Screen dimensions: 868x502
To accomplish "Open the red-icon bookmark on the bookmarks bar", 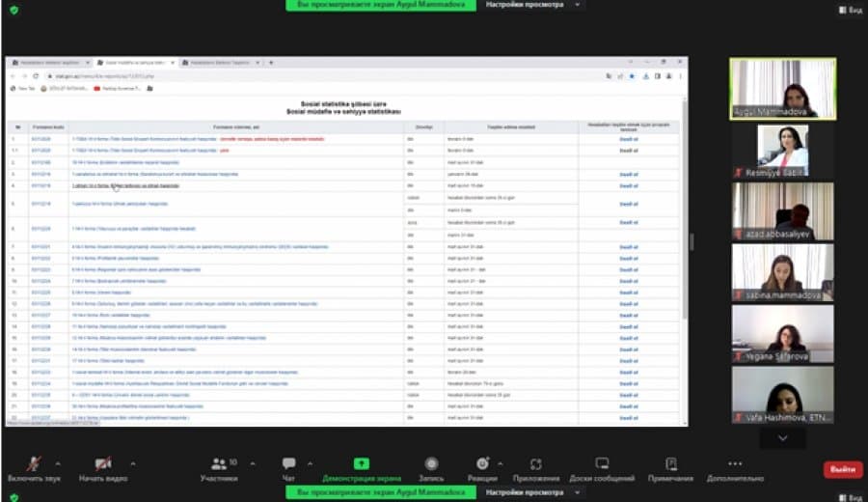I will coord(117,89).
